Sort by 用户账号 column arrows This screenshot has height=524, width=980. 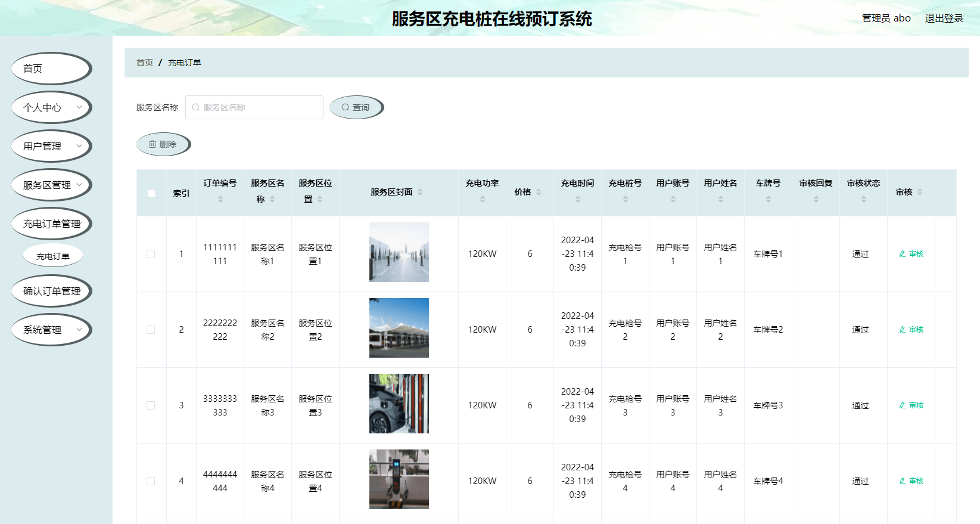pos(673,200)
